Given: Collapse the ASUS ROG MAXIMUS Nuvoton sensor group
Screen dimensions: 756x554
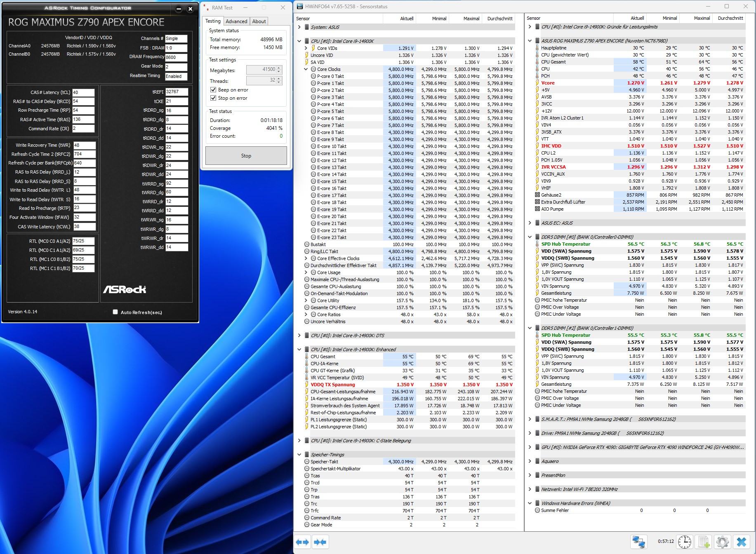Looking at the screenshot, I should point(530,41).
